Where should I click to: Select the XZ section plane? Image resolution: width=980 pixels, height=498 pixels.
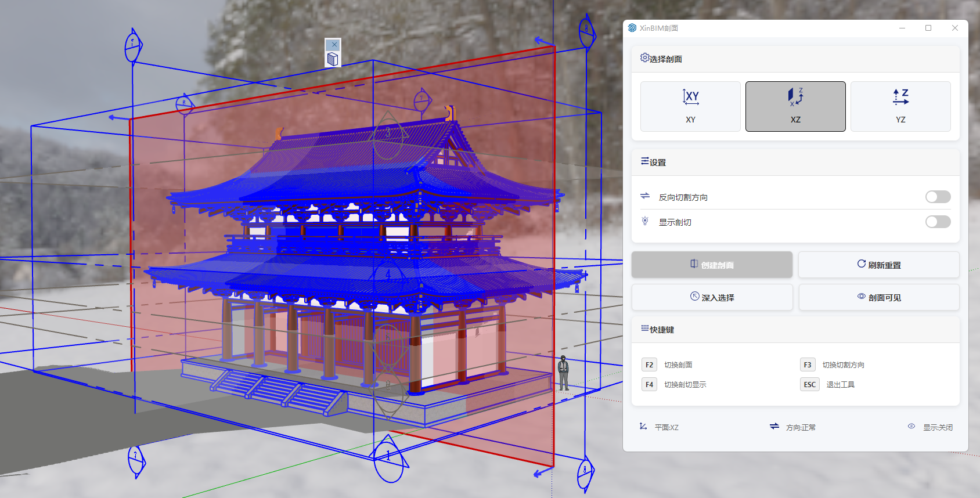pos(795,106)
